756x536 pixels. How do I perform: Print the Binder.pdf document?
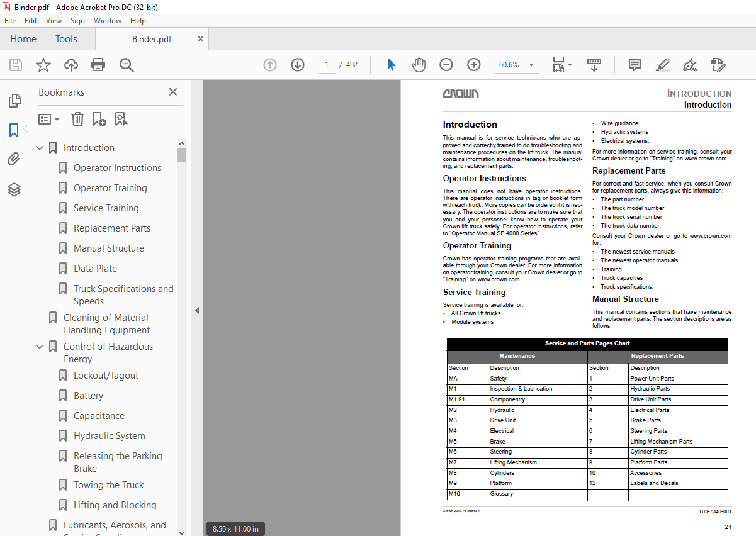[98, 64]
